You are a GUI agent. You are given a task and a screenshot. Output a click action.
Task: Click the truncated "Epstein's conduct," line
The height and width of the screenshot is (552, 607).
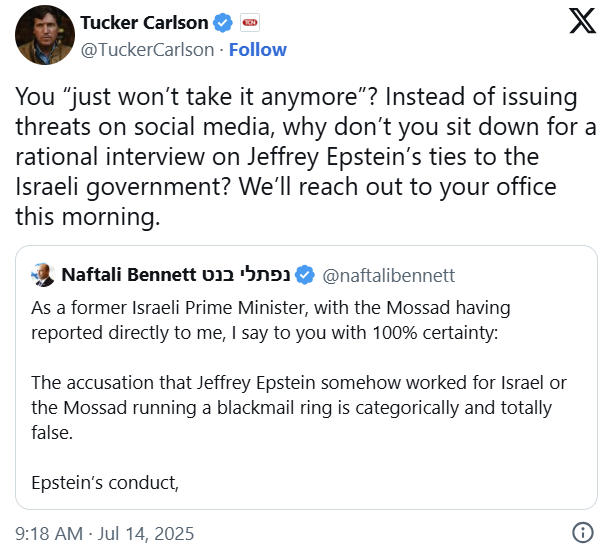tap(105, 483)
